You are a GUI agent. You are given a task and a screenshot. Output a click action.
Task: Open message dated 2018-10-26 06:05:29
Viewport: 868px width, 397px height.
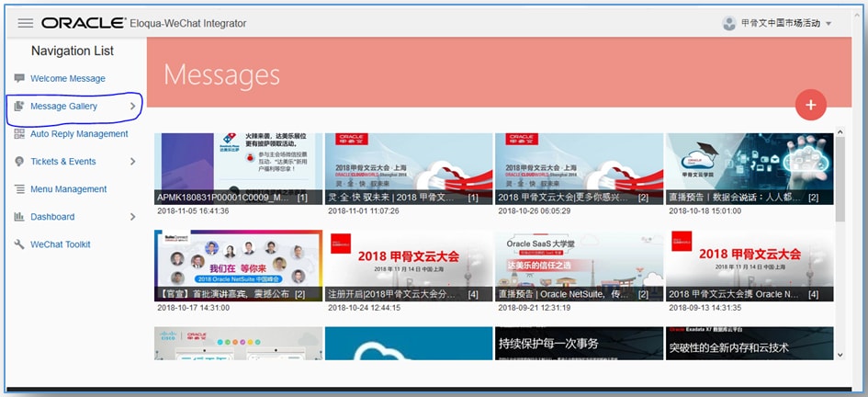(579, 169)
